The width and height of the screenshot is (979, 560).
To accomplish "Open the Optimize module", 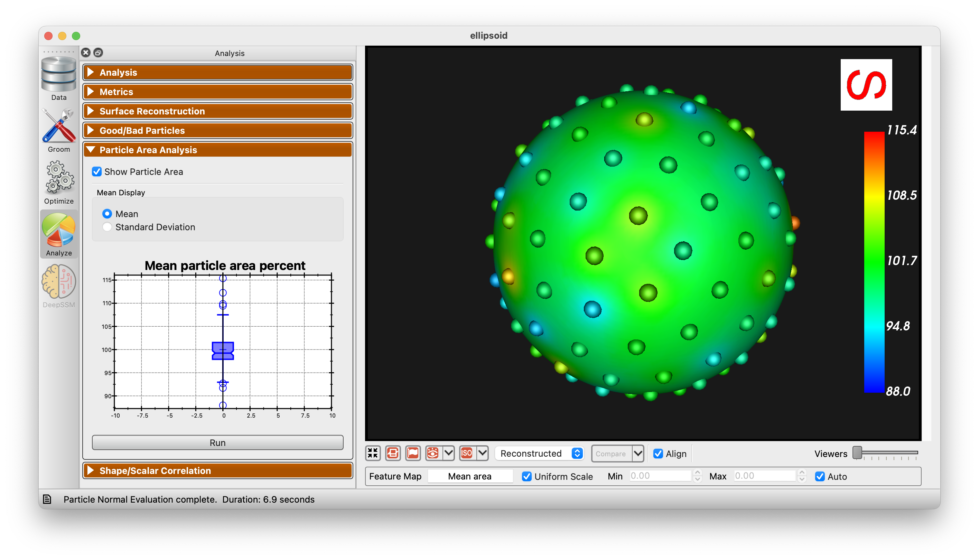I will pyautogui.click(x=59, y=182).
